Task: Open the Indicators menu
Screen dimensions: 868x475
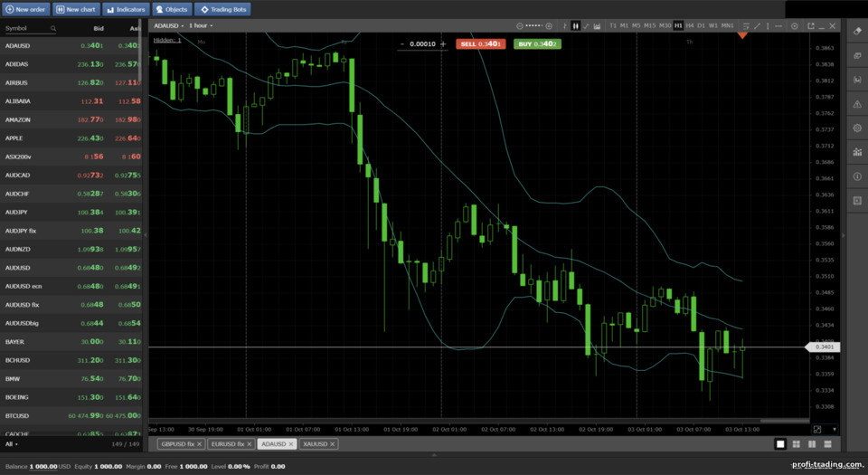Action: [126, 9]
